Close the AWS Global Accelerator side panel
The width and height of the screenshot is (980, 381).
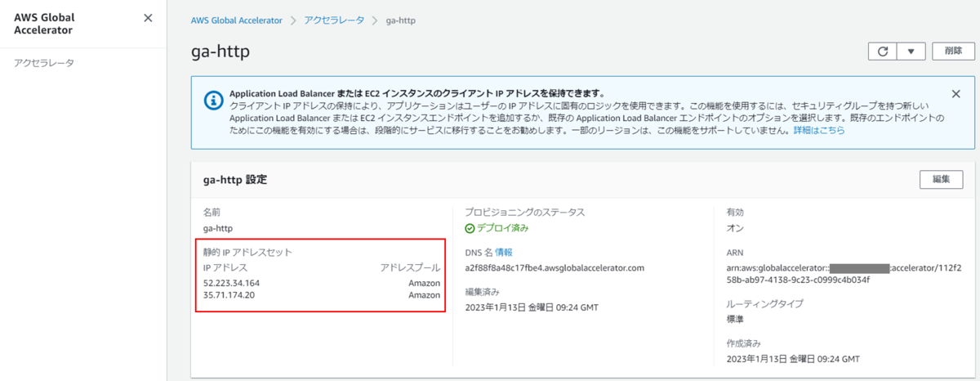tap(148, 18)
